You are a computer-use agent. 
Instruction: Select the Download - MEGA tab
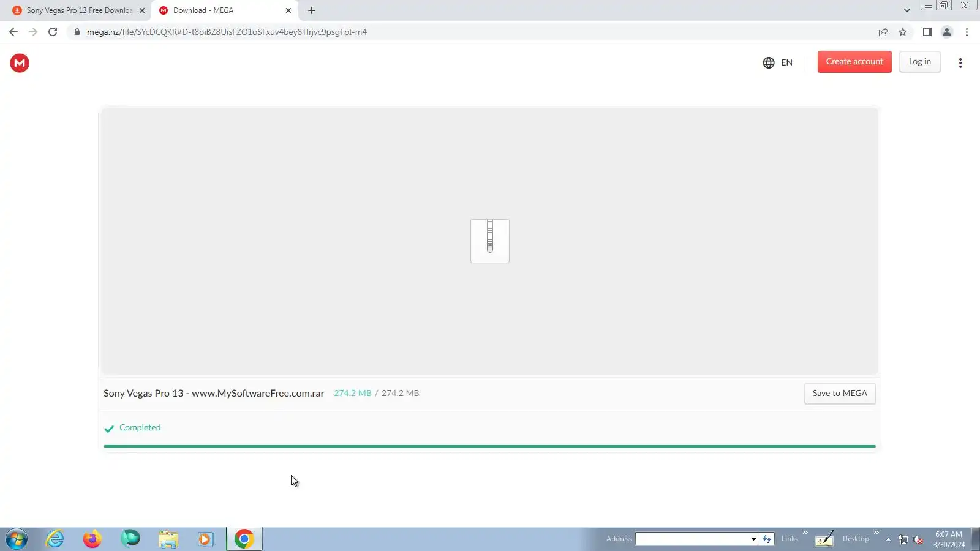(225, 10)
